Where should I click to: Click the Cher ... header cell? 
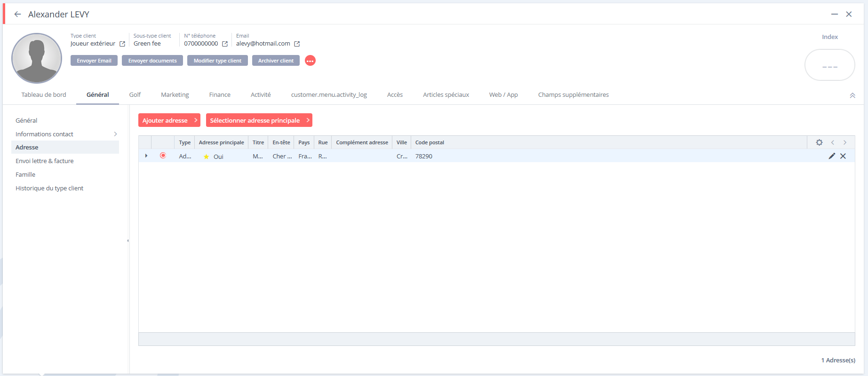[282, 156]
